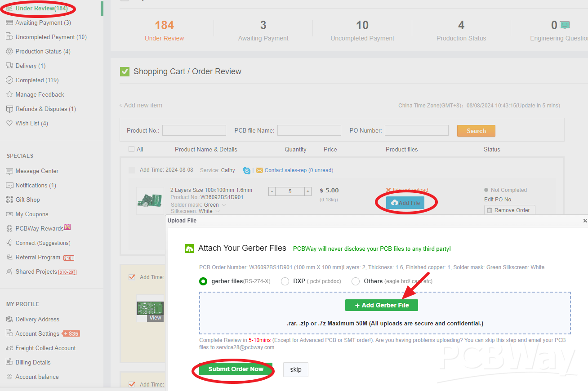The width and height of the screenshot is (588, 391).
Task: Click the Message Center sidebar icon
Action: 9,171
